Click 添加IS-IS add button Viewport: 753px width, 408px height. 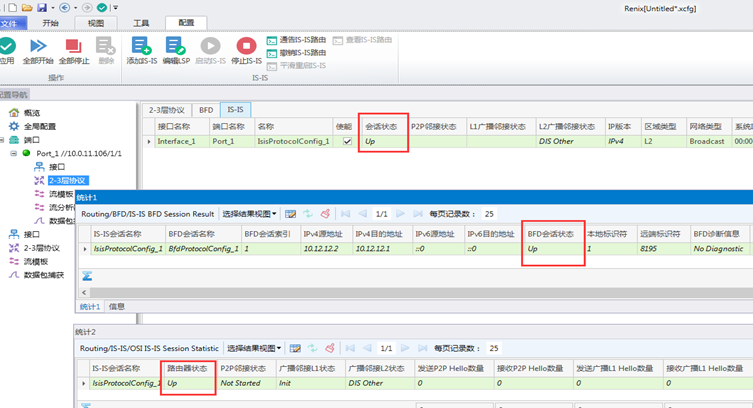click(x=142, y=50)
